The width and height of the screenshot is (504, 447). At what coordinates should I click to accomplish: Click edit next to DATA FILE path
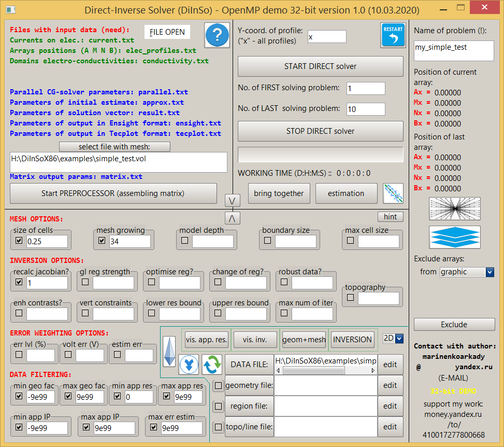pos(390,365)
